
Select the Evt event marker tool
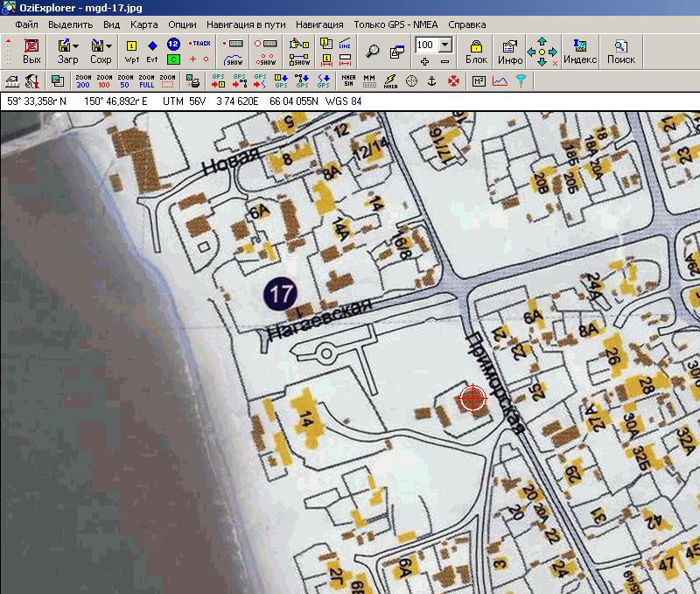[x=152, y=52]
